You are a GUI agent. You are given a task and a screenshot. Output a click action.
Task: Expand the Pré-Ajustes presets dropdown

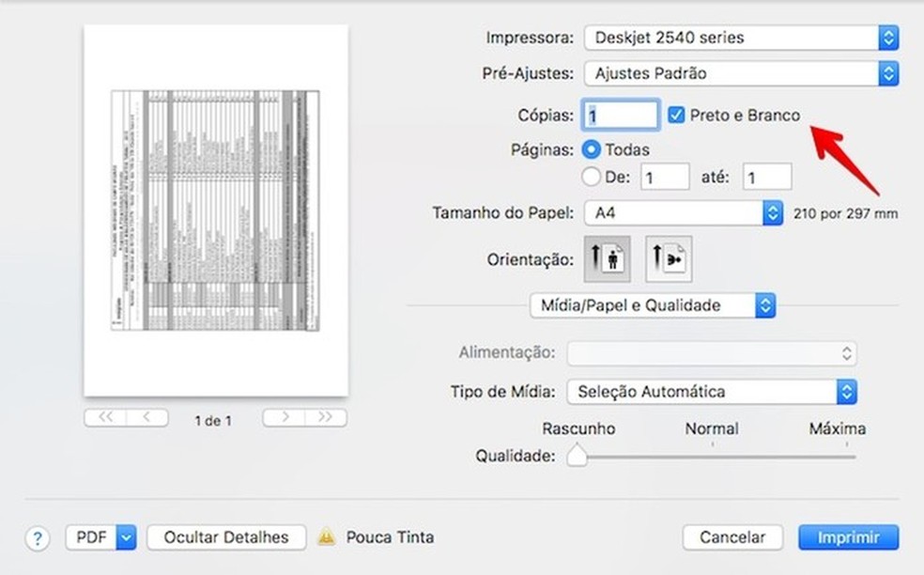click(741, 73)
